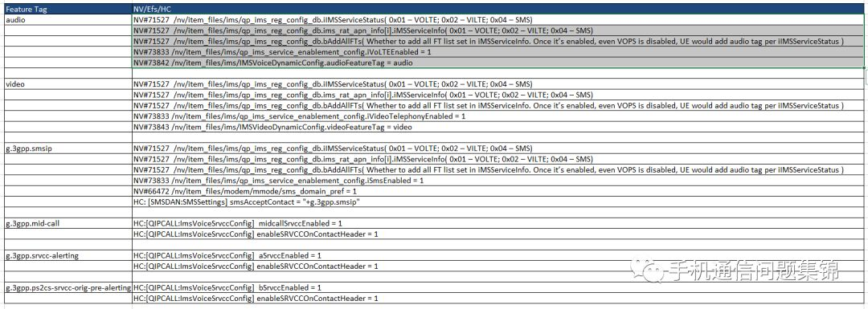Select the "g.3gpp.ps2cs-srvcc-orig-pre-alerting" tag cell
The image size is (868, 309).
tap(68, 288)
